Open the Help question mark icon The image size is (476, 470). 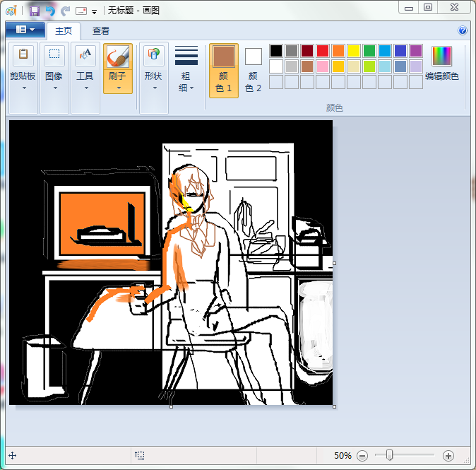463,31
